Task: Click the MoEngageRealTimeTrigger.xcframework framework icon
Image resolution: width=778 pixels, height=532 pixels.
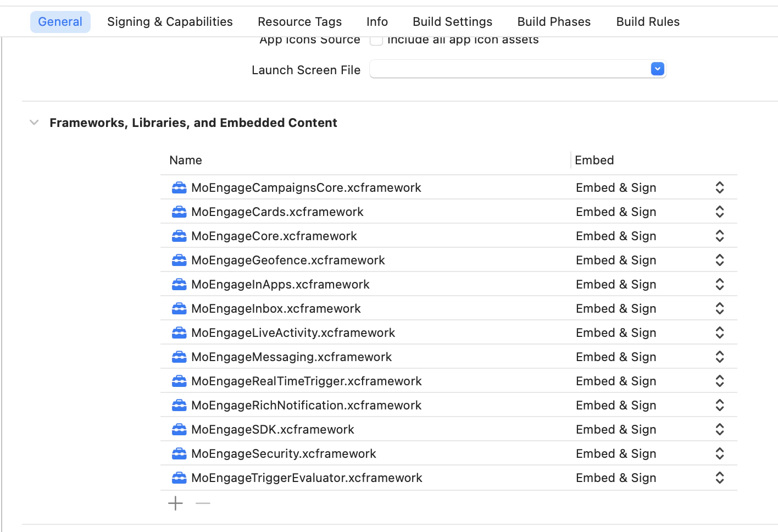Action: coord(179,381)
